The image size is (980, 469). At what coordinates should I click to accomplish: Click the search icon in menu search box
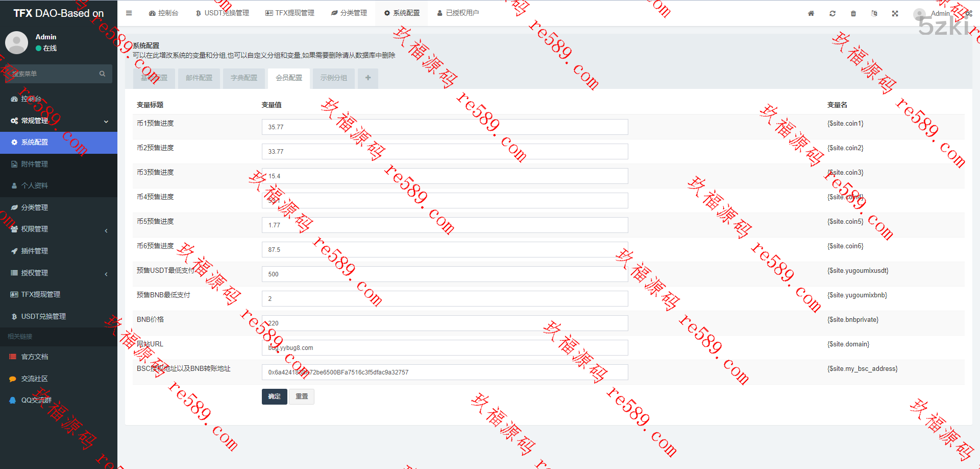click(102, 74)
